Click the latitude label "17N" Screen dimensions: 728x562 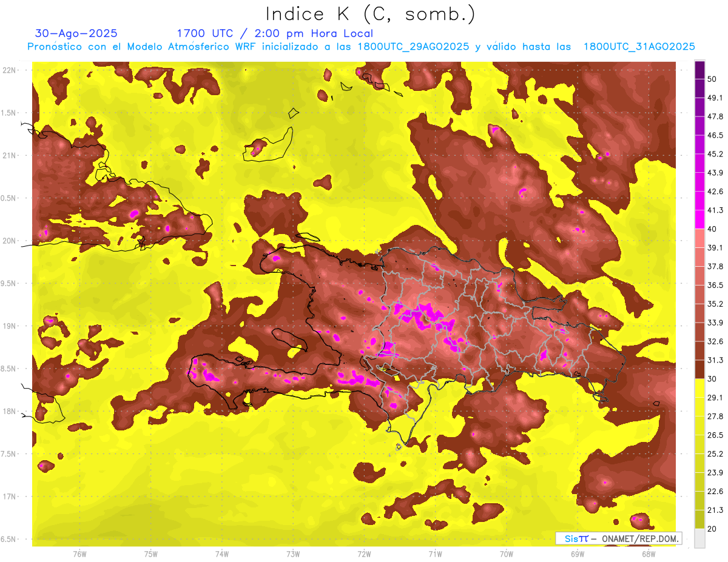(x=10, y=497)
